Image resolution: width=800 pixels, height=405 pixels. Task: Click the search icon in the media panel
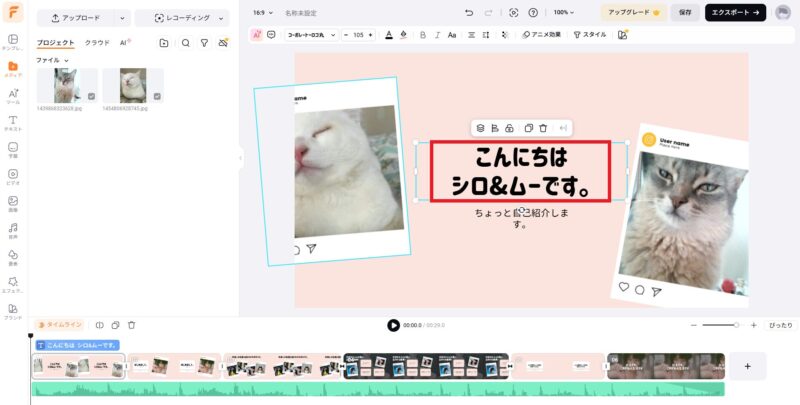pyautogui.click(x=186, y=43)
